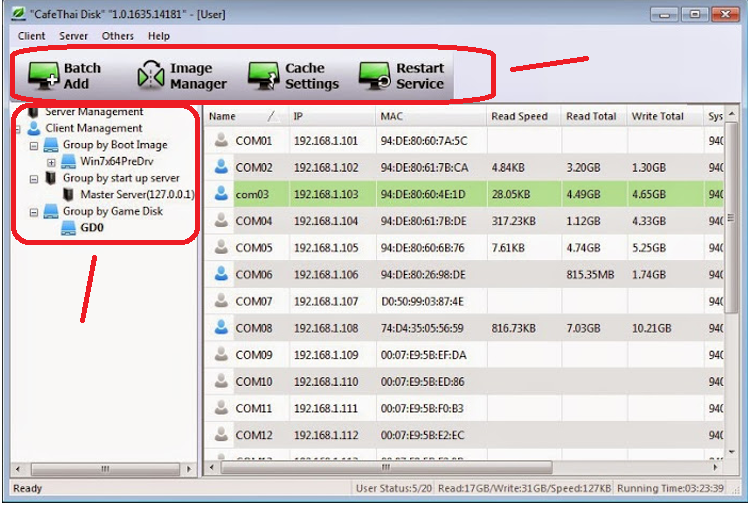Click the blue user icon next to COM08
Viewport: 748px width, 505px height.
(221, 327)
